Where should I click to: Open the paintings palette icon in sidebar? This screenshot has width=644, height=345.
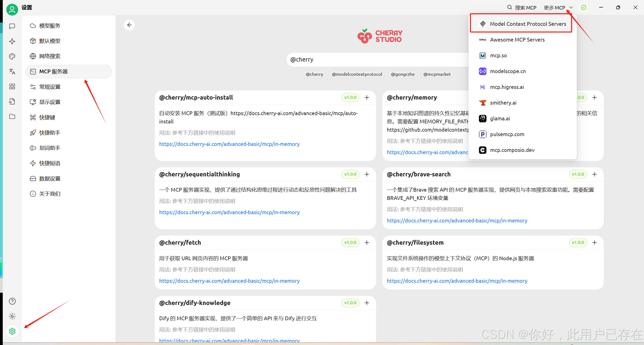coord(12,56)
